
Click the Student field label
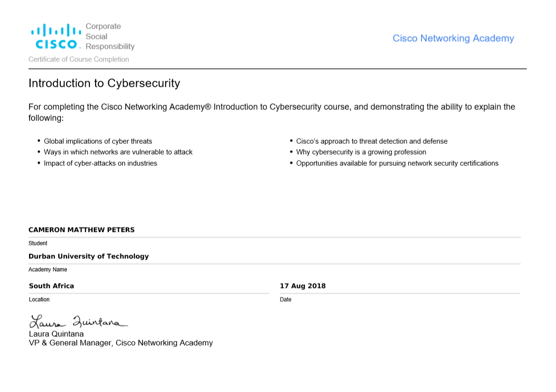tap(38, 244)
